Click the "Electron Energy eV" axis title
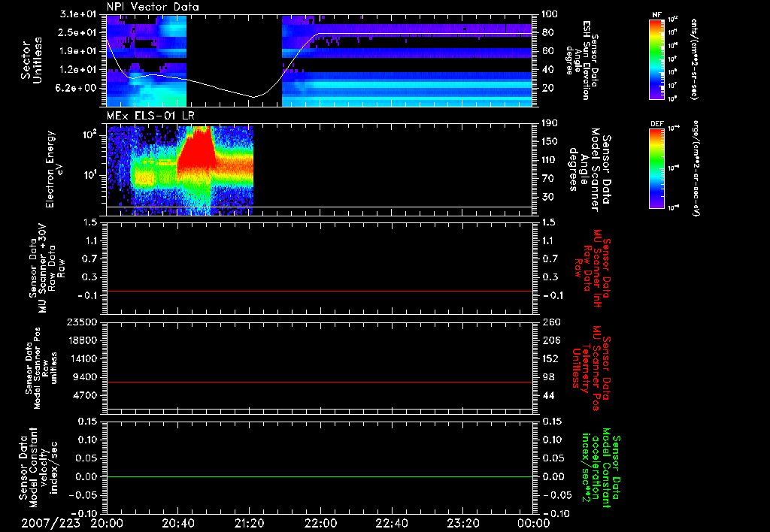The image size is (770, 532). 53,169
